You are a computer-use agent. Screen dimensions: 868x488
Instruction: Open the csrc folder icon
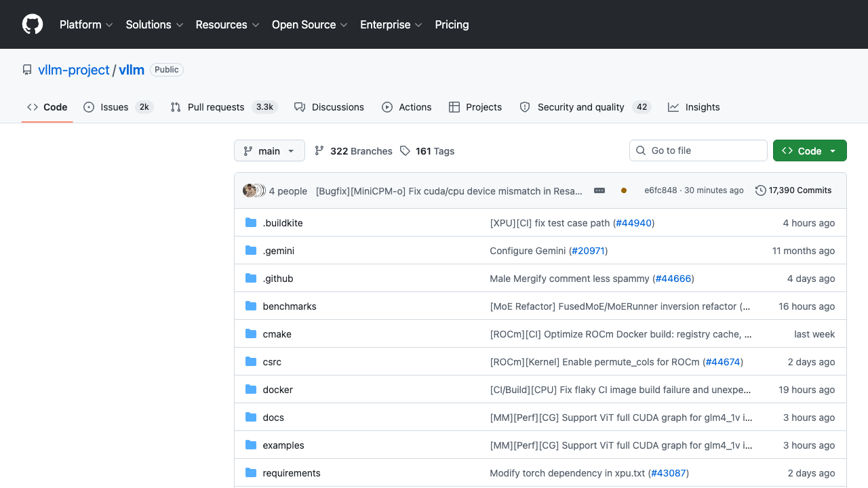pos(251,362)
